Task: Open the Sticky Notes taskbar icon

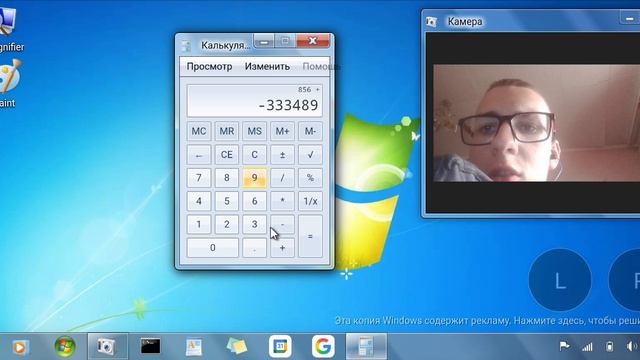Action: click(x=237, y=347)
